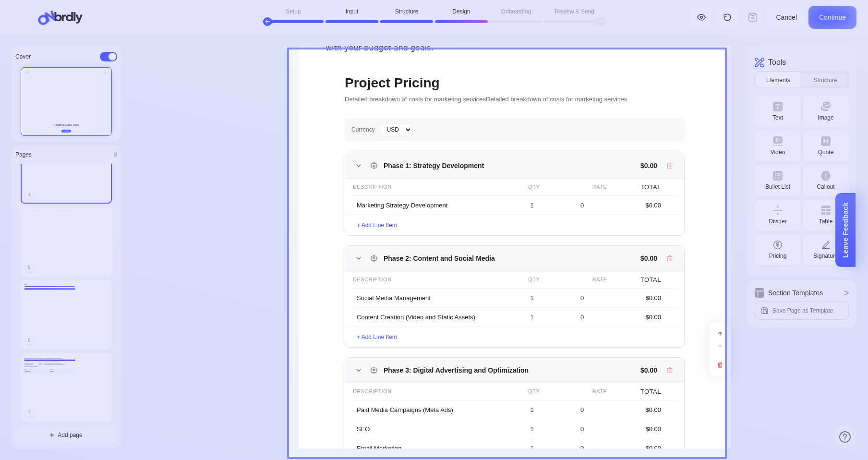
Task: Add a Text element from Tools
Action: click(x=777, y=111)
